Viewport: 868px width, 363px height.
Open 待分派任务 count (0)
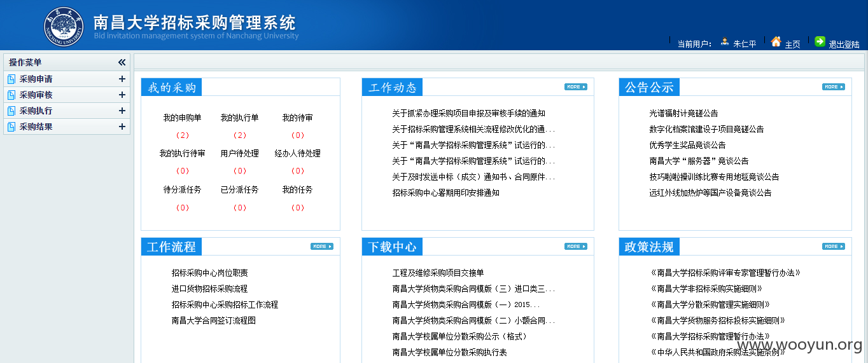pos(183,208)
